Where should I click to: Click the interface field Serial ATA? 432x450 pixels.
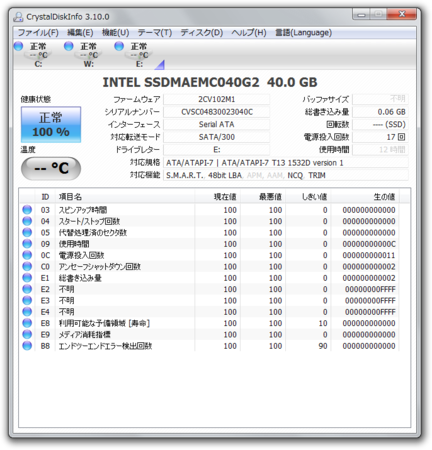(216, 124)
